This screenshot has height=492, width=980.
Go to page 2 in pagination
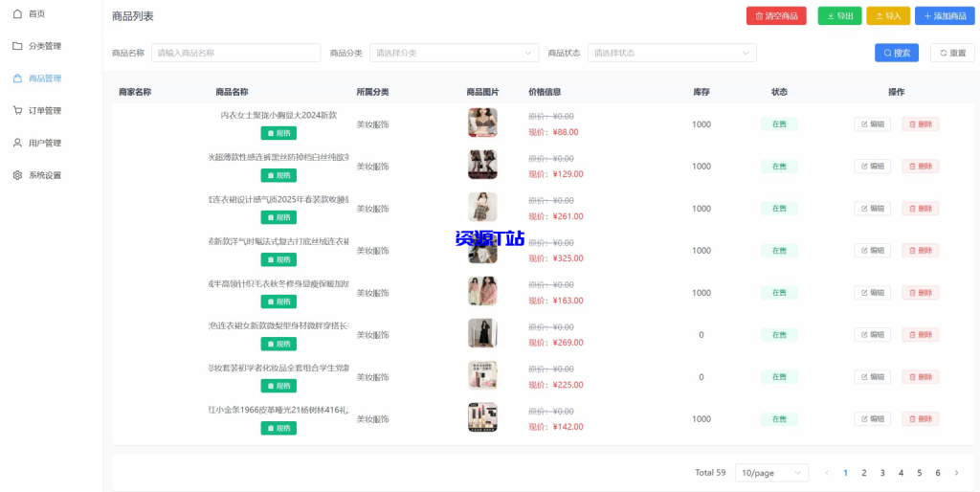(x=864, y=473)
